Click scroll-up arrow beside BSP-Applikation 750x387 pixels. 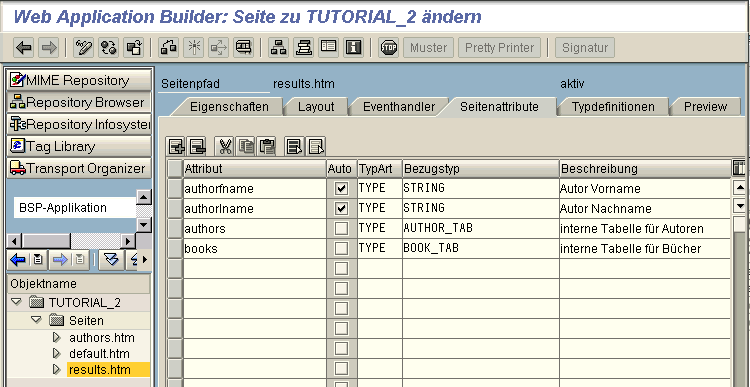144,197
